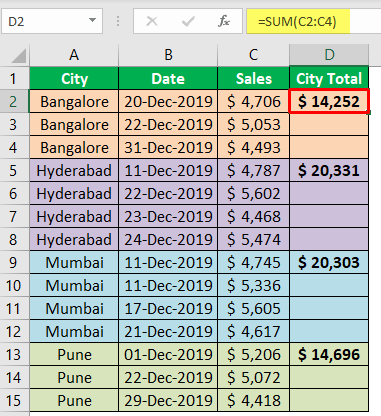
Task: Click the City Total header cell
Action: pos(329,79)
